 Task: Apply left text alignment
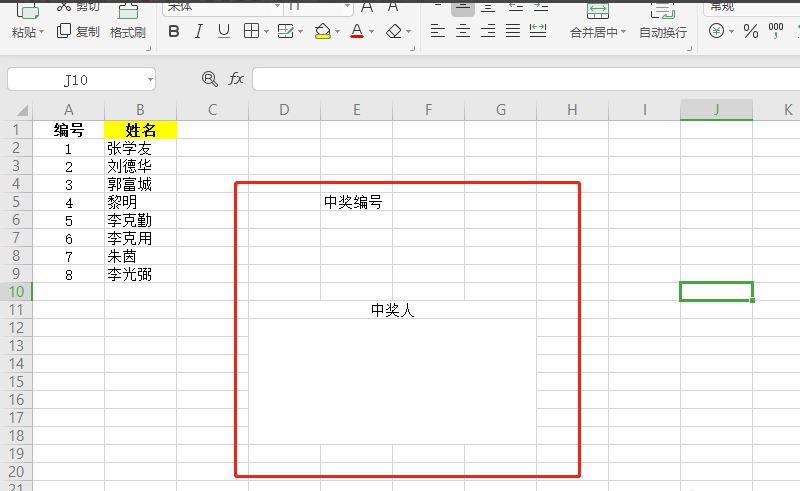(437, 31)
